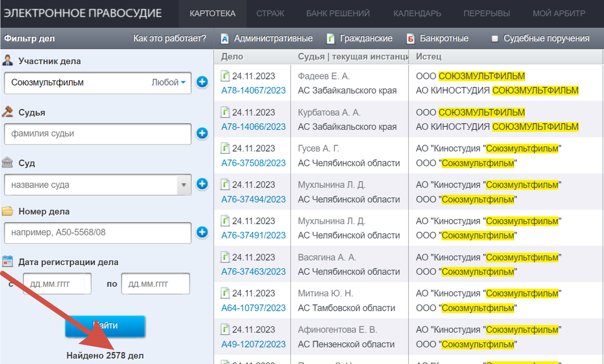Add another judge with plus icon
Screen dimensions: 604x364
tap(202, 133)
